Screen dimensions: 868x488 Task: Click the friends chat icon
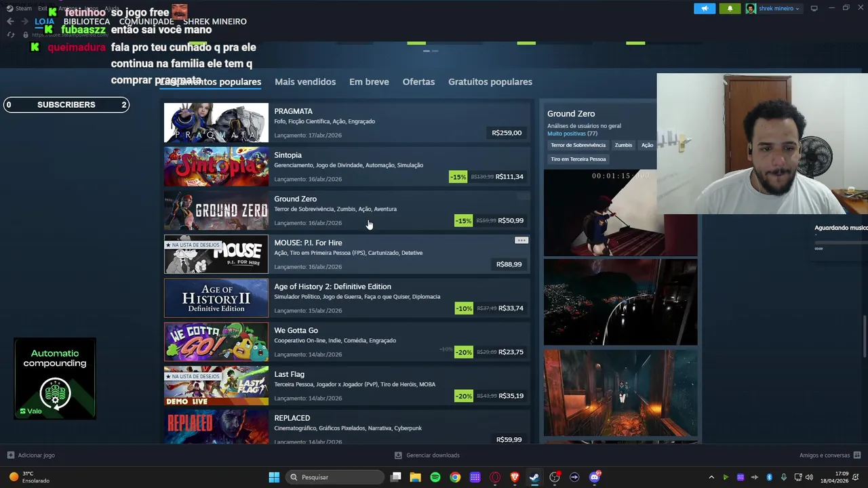pyautogui.click(x=857, y=455)
